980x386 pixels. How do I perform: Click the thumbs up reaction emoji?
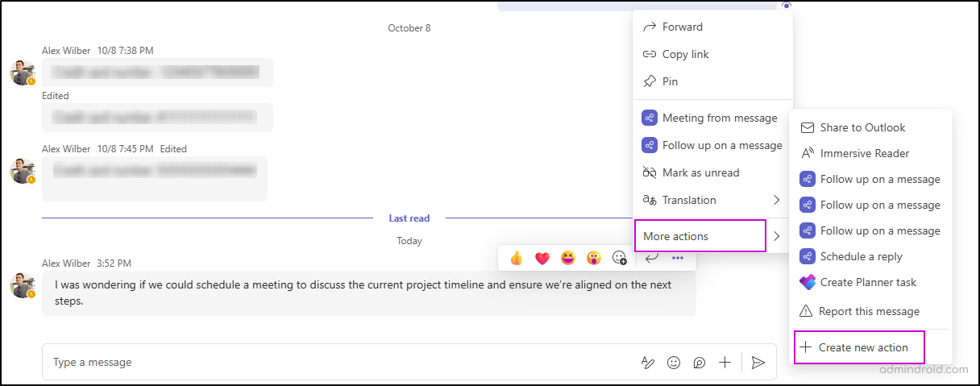(x=517, y=258)
